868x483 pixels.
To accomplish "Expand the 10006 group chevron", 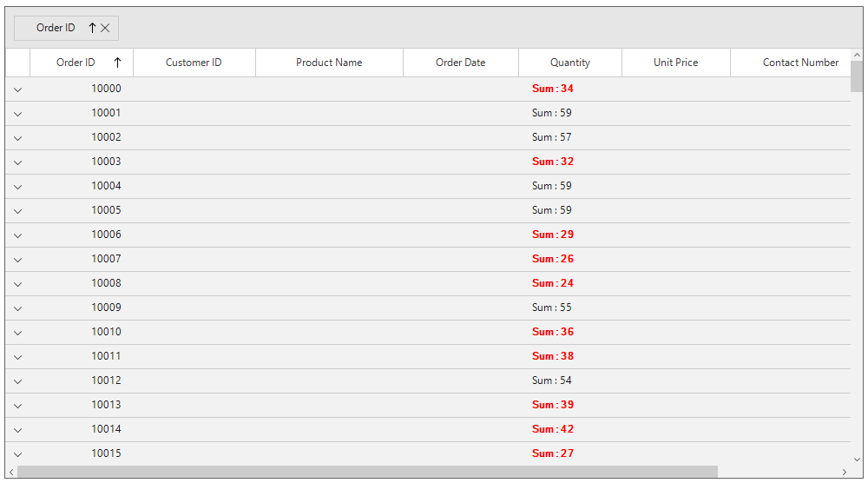I will click(17, 235).
